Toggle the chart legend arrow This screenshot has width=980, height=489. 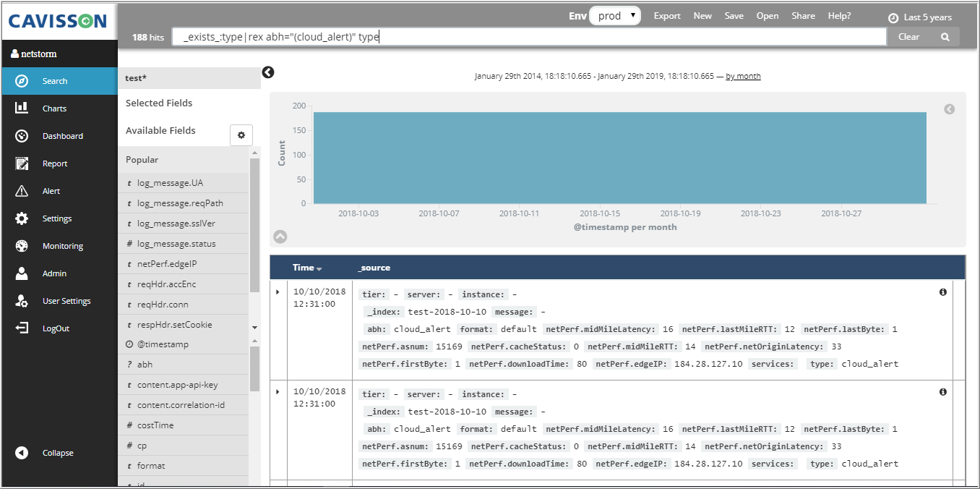coord(950,109)
